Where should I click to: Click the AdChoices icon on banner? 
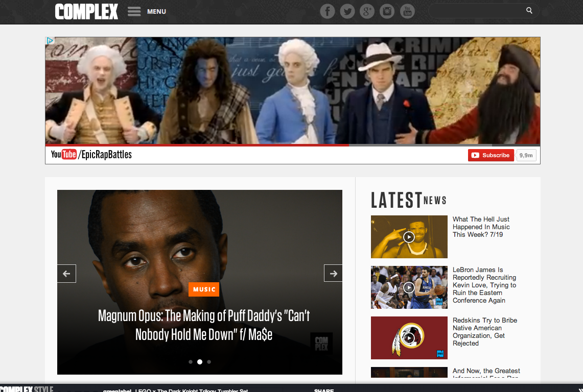[50, 41]
